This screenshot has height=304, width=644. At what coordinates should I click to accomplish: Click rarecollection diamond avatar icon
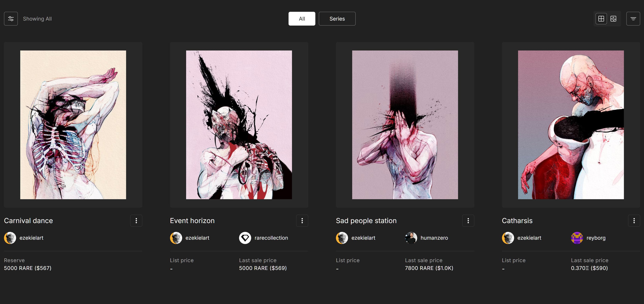coord(245,238)
